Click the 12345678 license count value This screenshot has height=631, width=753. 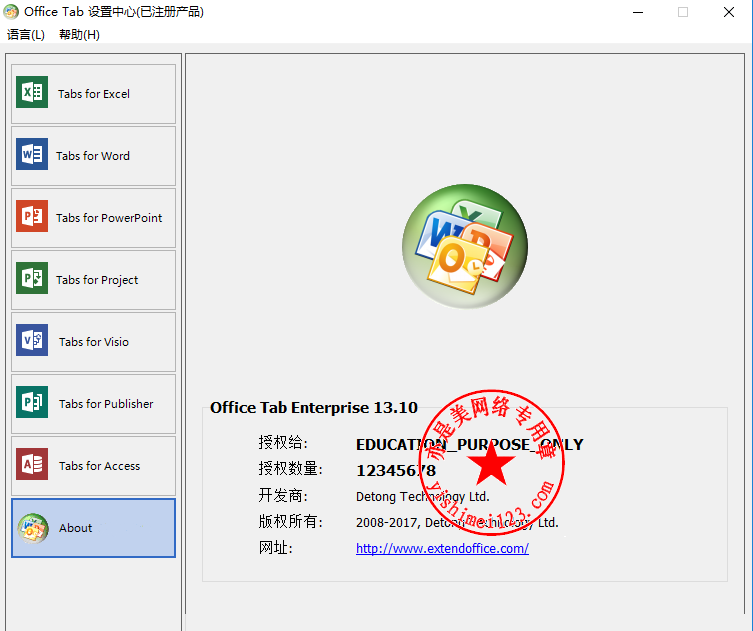[396, 471]
